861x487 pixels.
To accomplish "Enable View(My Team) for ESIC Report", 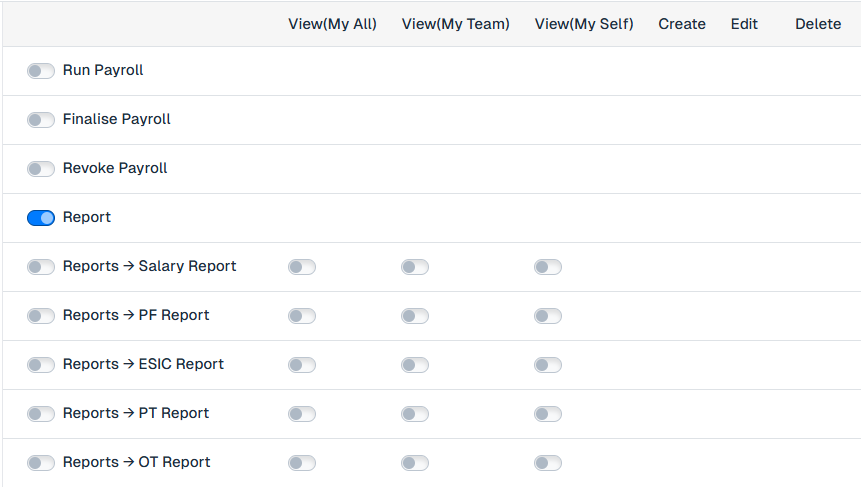I will (415, 365).
